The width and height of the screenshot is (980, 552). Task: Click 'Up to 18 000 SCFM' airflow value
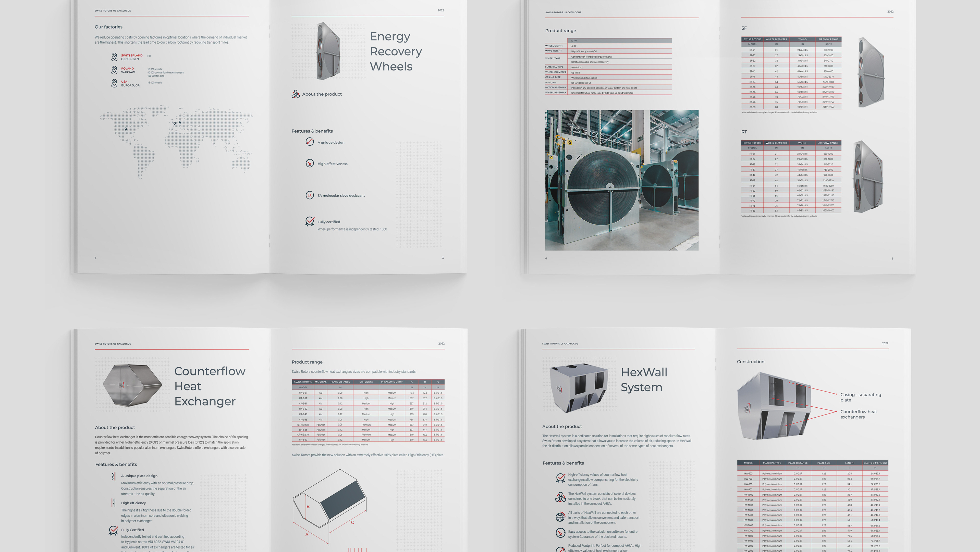click(581, 83)
